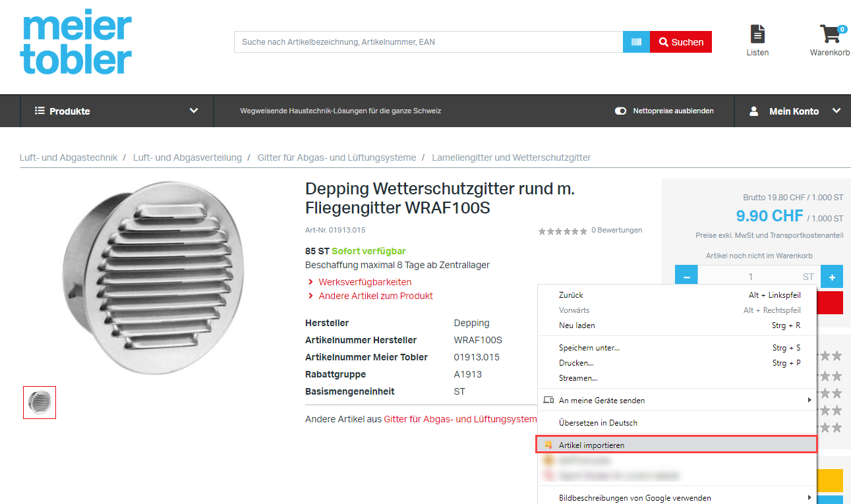Select the small product thumbnail image
The width and height of the screenshot is (851, 504).
pyautogui.click(x=40, y=403)
